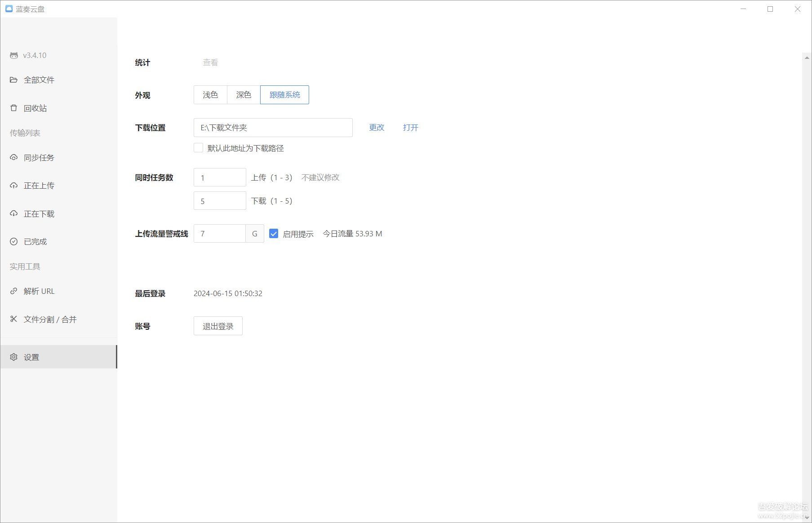This screenshot has width=812, height=523.
Task: Click the 下载位置 path field
Action: coord(273,128)
